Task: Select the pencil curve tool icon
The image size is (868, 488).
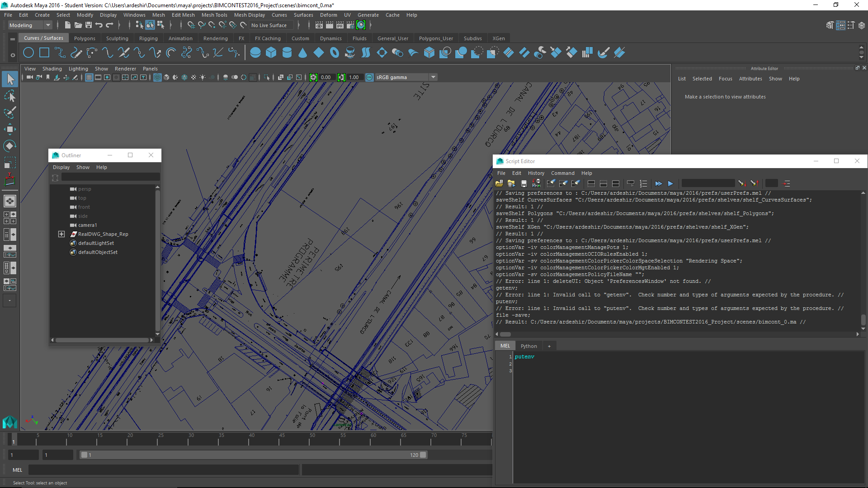Action: coord(76,53)
